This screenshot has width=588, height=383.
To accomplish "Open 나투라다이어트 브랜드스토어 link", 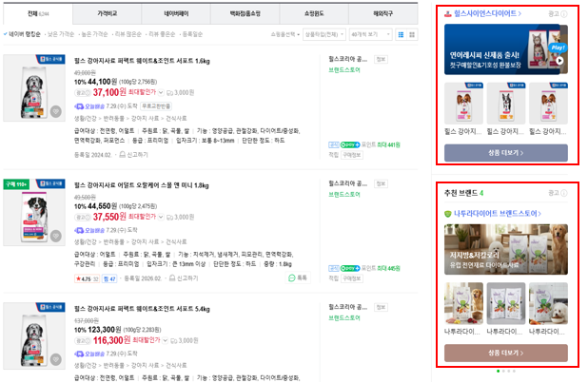I will (498, 214).
